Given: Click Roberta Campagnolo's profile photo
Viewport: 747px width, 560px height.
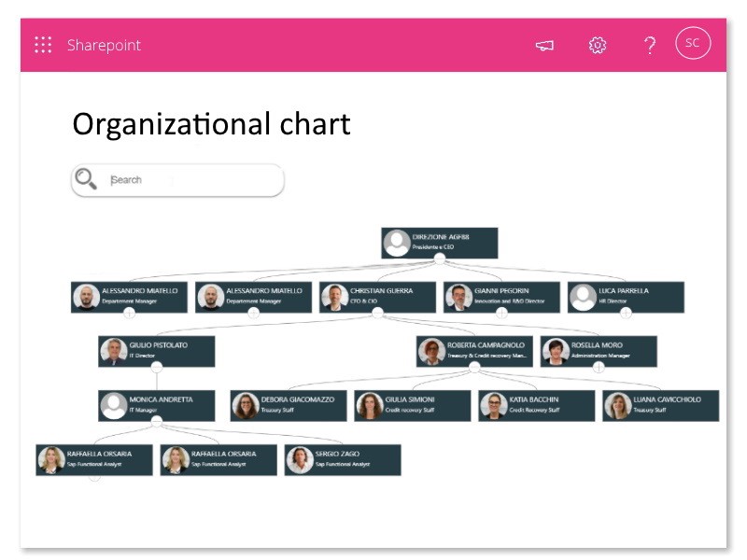Looking at the screenshot, I should (x=433, y=350).
